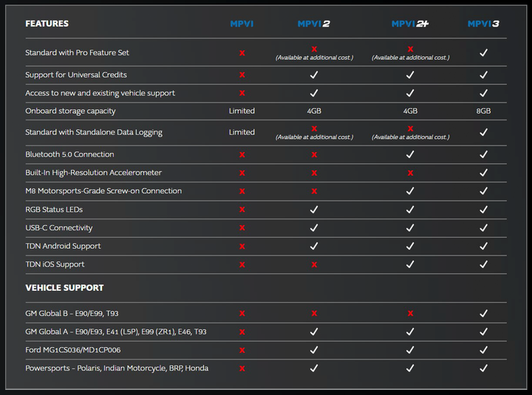Click the M8 Motorsports-Grade Screw-on Connection label

click(103, 191)
